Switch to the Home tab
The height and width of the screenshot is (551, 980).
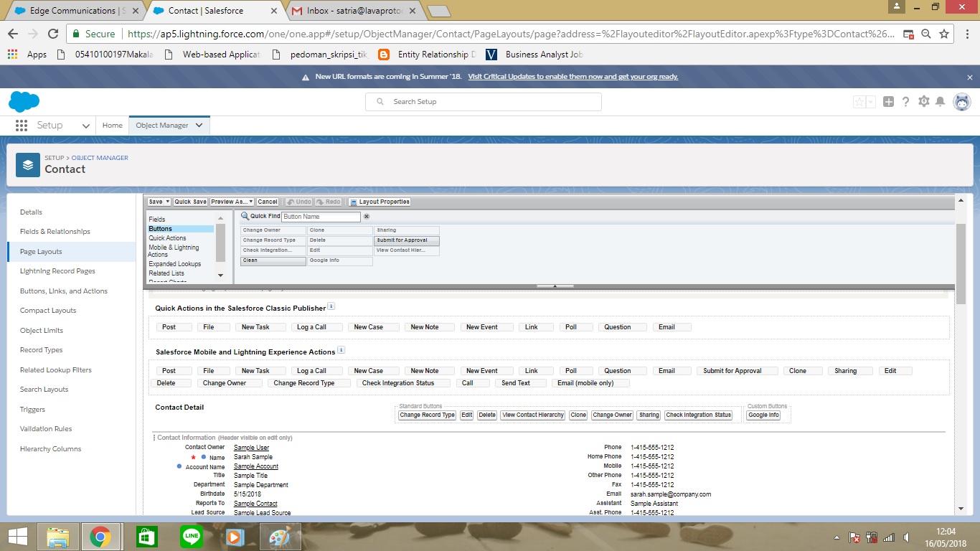click(x=112, y=125)
